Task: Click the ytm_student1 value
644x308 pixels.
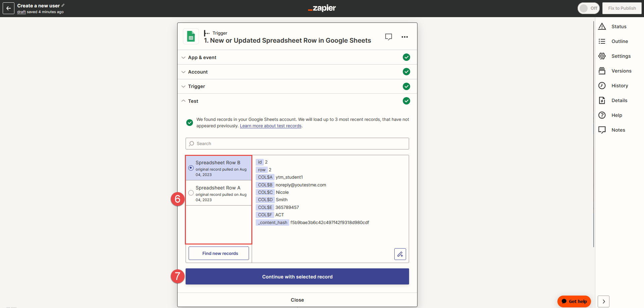Action: tap(289, 177)
